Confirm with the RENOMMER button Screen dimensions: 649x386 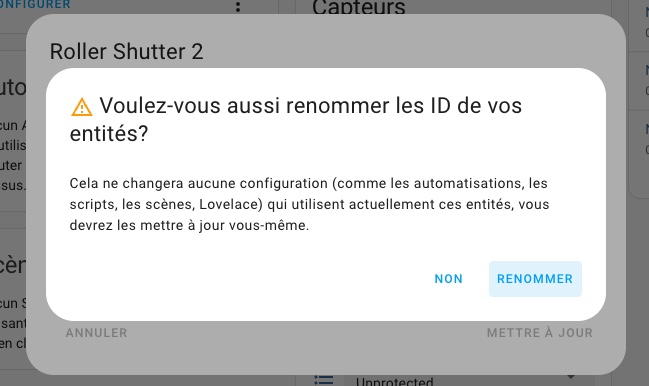pyautogui.click(x=535, y=279)
